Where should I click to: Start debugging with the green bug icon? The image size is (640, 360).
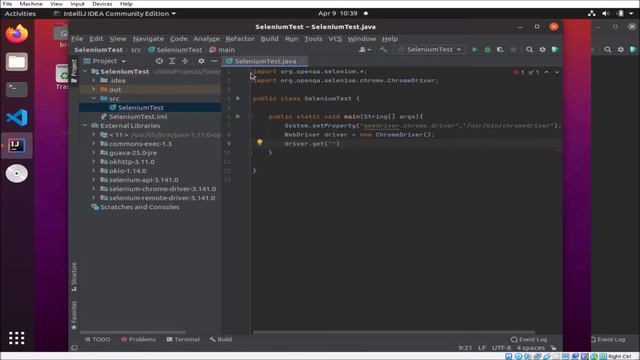point(487,50)
